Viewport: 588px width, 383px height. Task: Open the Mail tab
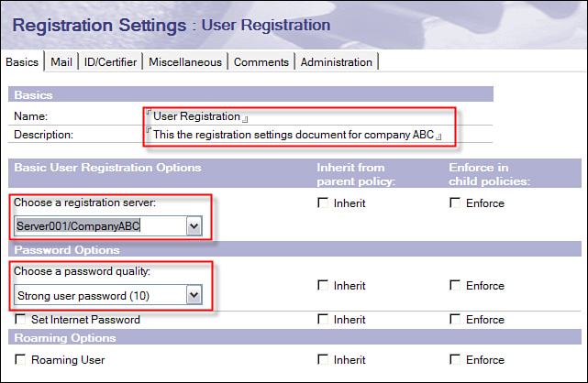coord(62,62)
